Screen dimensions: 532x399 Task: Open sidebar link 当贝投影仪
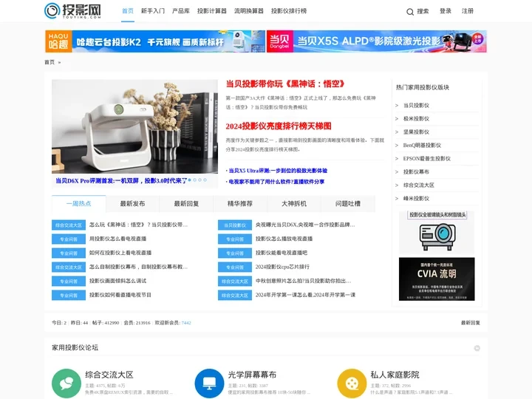click(x=416, y=106)
